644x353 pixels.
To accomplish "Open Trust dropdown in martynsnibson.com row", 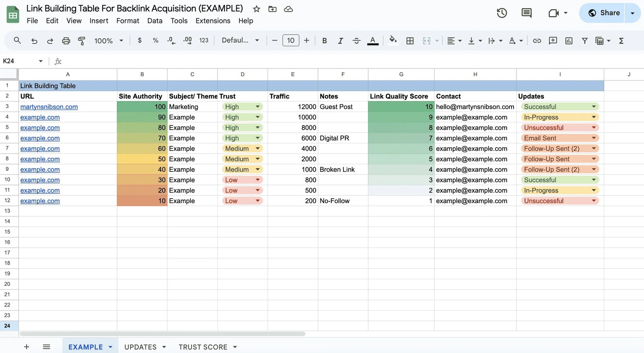I will click(258, 107).
